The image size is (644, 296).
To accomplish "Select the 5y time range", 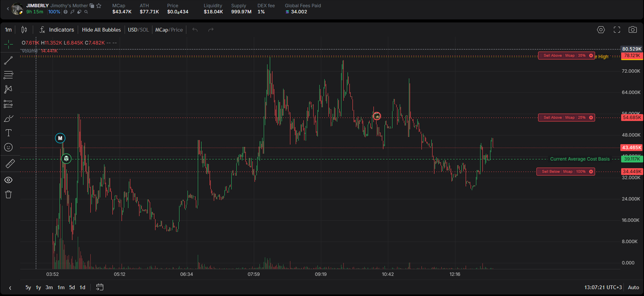I will point(28,287).
